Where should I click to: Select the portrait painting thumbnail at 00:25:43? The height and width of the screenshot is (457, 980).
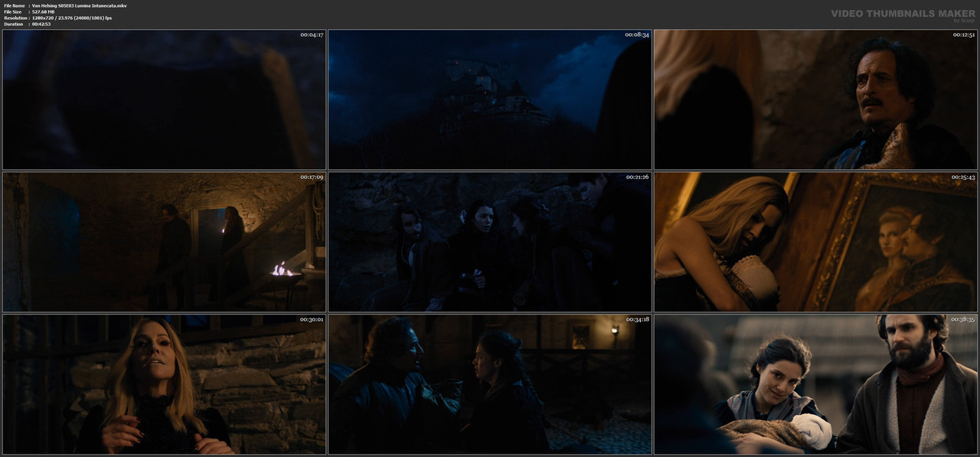pos(815,242)
